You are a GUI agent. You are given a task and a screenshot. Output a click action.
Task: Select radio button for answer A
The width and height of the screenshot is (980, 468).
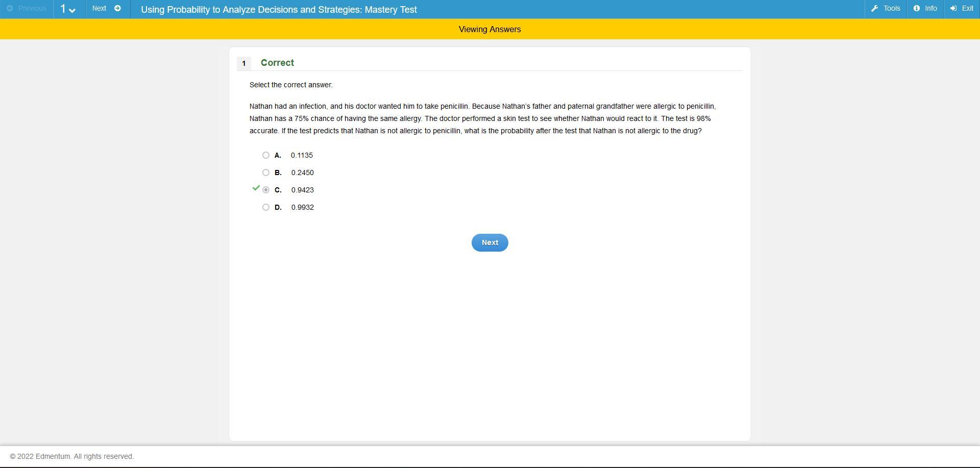pyautogui.click(x=266, y=155)
